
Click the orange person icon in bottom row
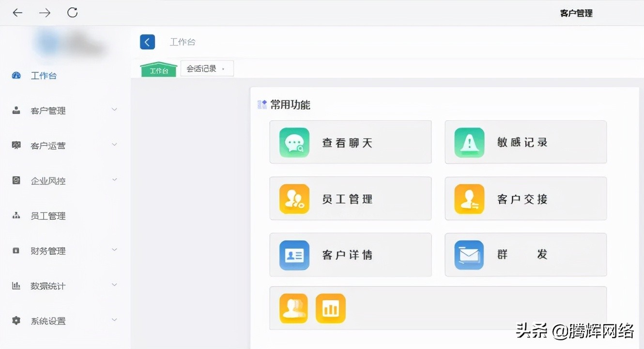point(294,308)
